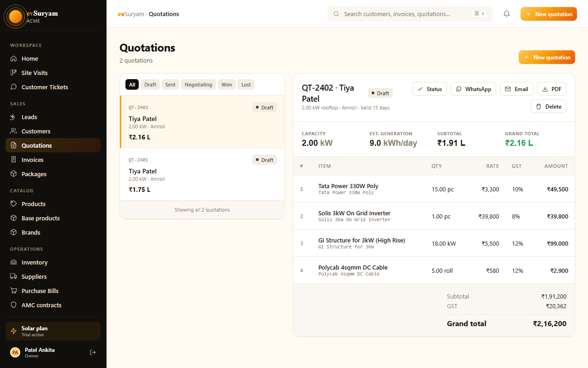Image resolution: width=588 pixels, height=368 pixels.
Task: Click the logout icon beside Patel Ankita
Action: click(93, 352)
